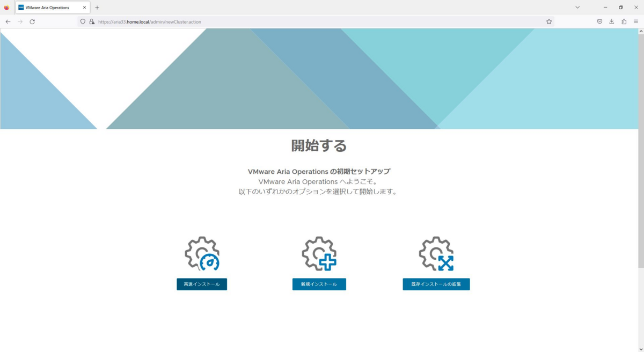Click scrollbar down arrow at bottom
The height and width of the screenshot is (352, 644).
[641, 348]
